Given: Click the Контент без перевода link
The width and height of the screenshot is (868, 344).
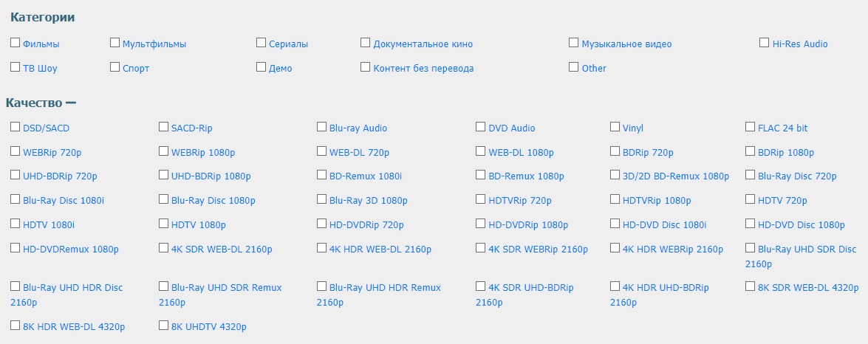Looking at the screenshot, I should (x=423, y=69).
